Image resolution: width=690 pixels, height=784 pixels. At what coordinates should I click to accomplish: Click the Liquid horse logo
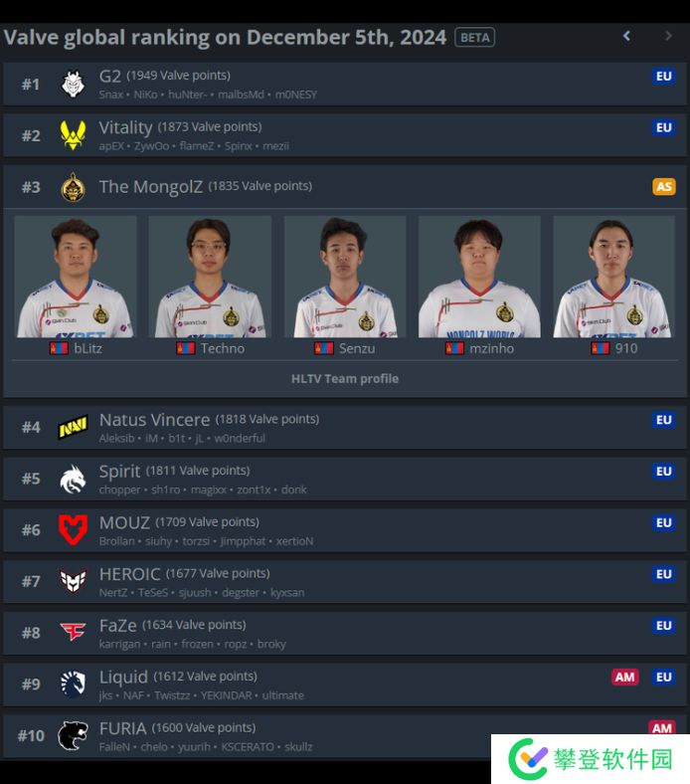click(x=73, y=684)
